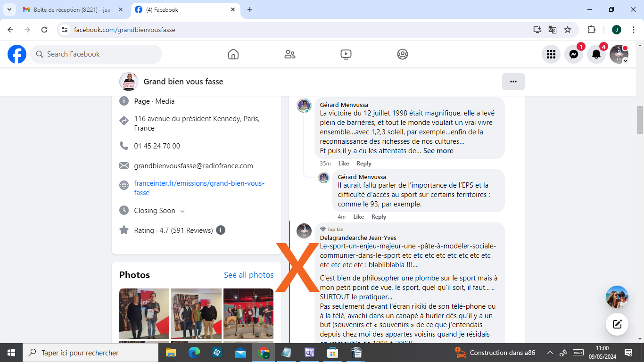
Task: Open the tab search dropdown arrow
Action: (9, 9)
